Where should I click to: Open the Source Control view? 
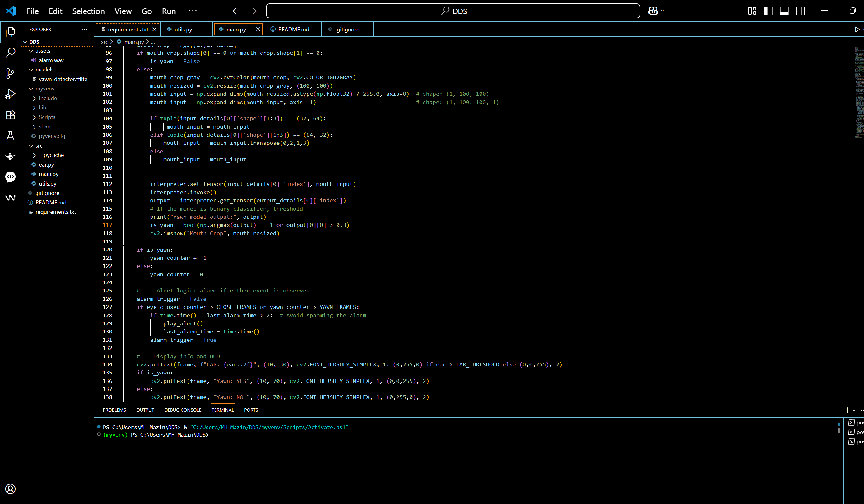(10, 73)
